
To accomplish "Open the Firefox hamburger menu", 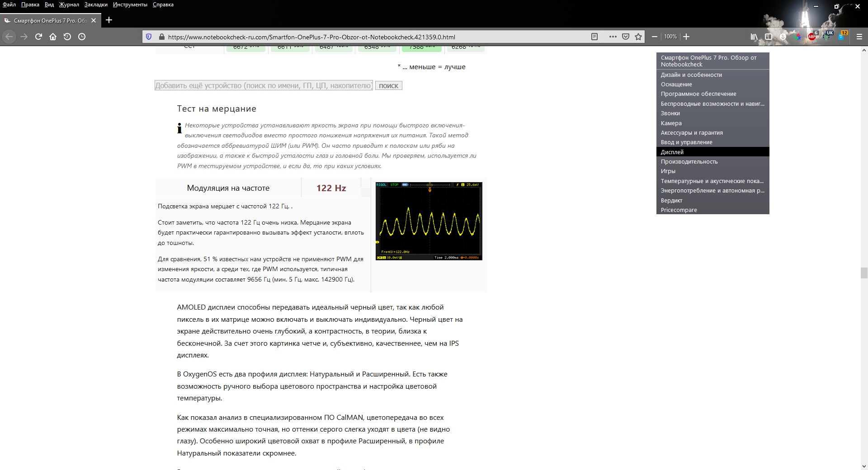I will (x=859, y=37).
